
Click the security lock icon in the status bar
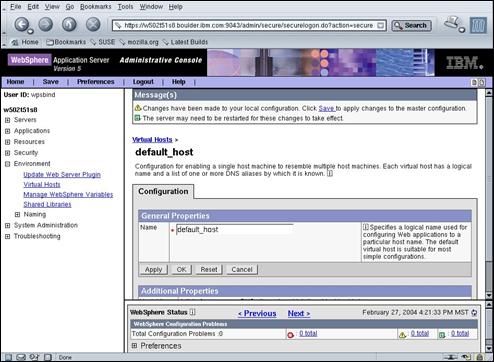480,357
